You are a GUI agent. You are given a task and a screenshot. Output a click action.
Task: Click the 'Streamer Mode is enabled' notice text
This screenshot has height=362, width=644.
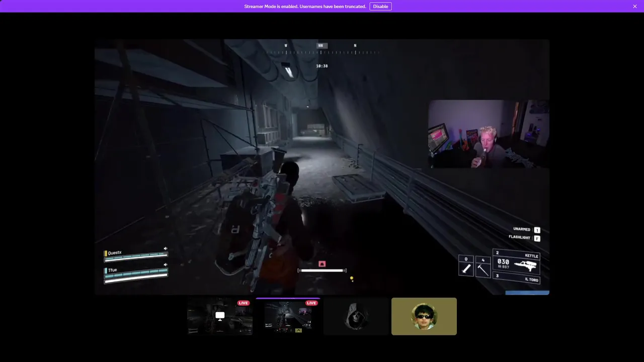coord(305,7)
